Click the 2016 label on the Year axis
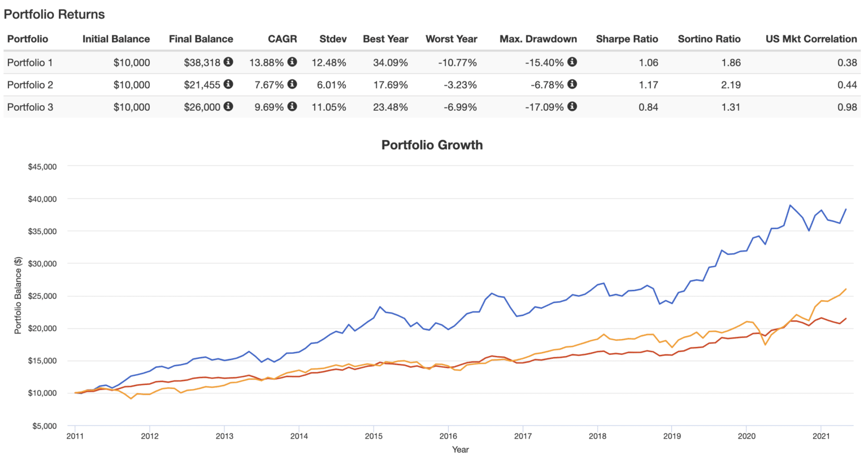 click(449, 437)
